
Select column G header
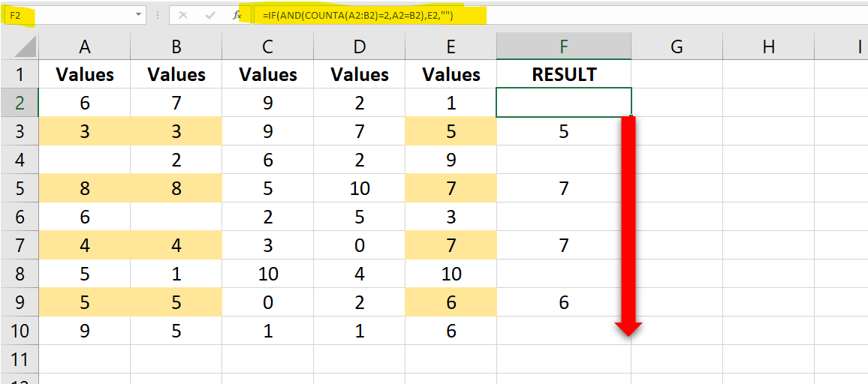click(x=677, y=46)
